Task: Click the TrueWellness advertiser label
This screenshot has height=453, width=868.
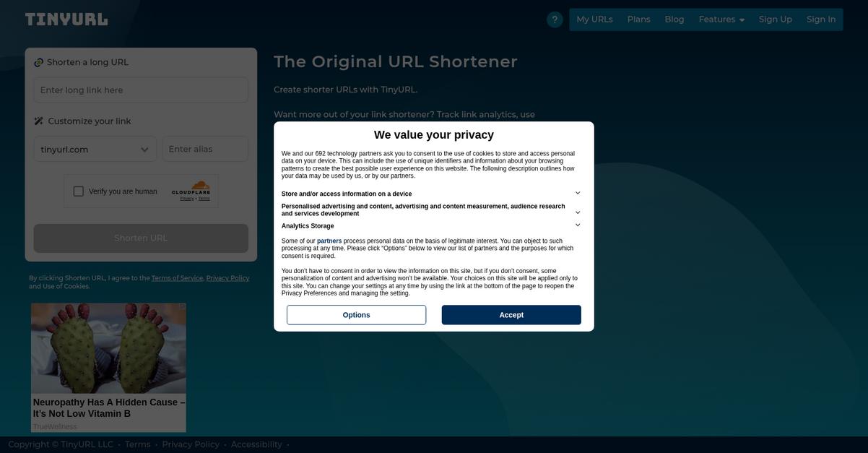Action: (55, 427)
